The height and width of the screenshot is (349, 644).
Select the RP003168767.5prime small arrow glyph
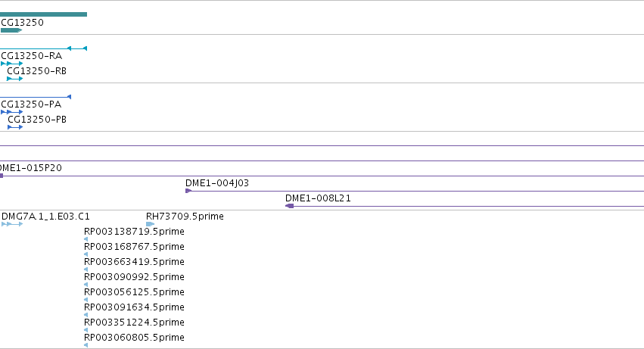coord(86,254)
